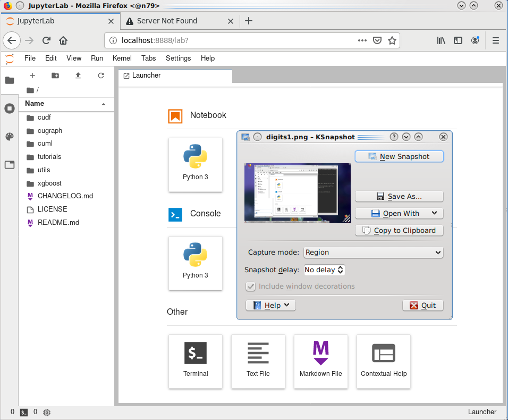Open the Capture mode dropdown

coord(373,253)
